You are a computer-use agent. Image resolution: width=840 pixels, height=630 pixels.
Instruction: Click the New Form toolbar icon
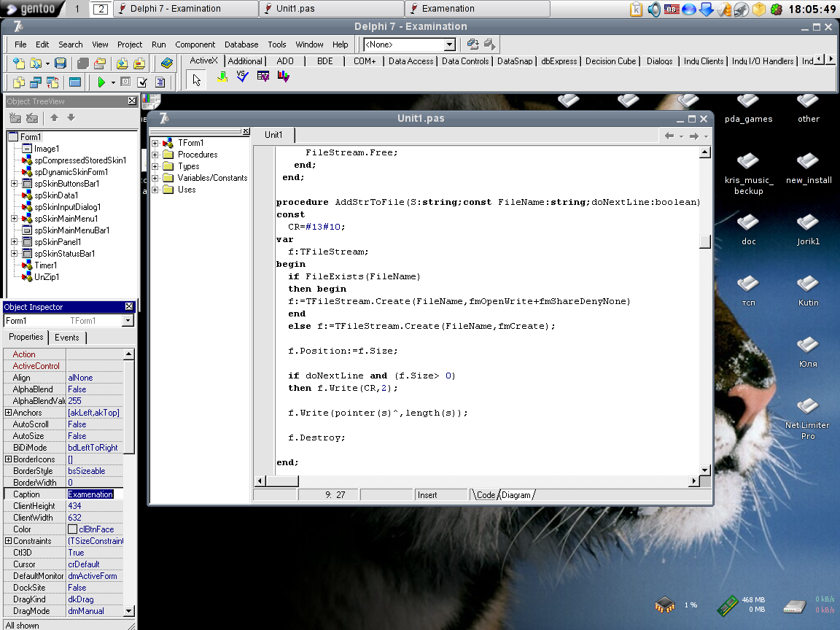click(75, 82)
